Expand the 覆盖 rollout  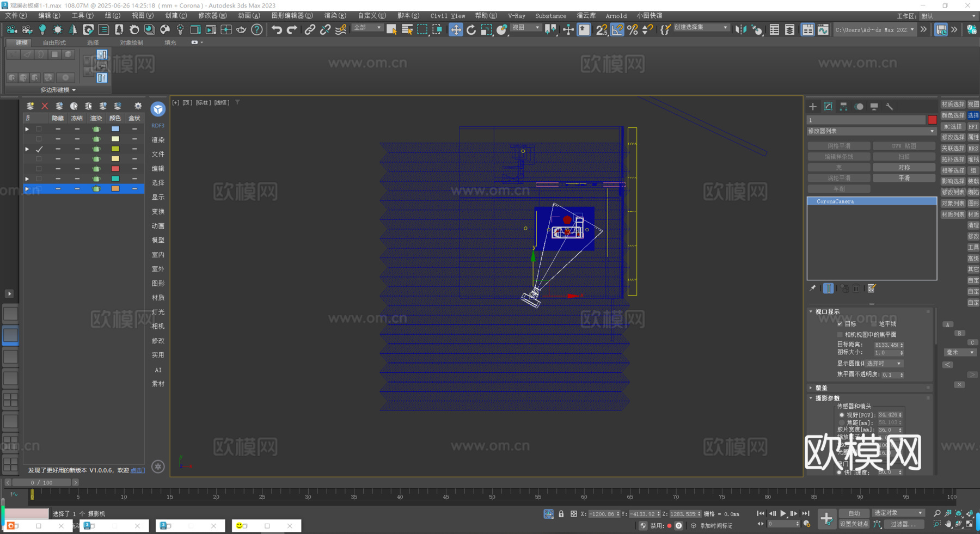point(821,388)
